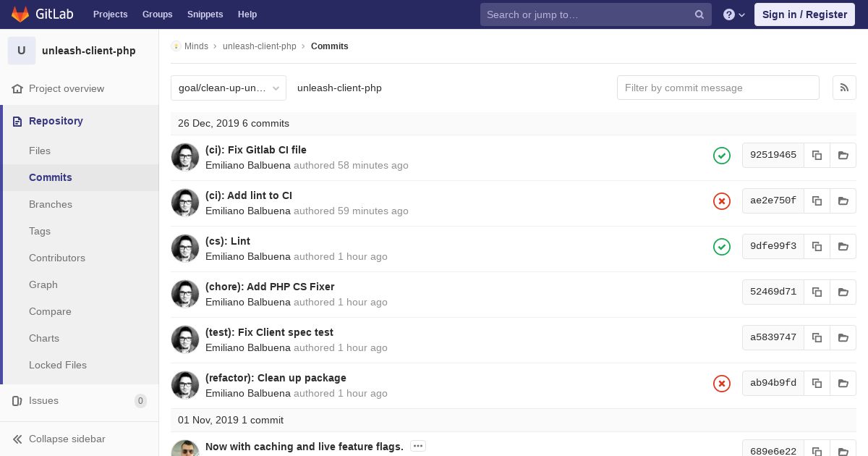This screenshot has width=868, height=456.
Task: Click the Repository sidebar icon
Action: 17,121
